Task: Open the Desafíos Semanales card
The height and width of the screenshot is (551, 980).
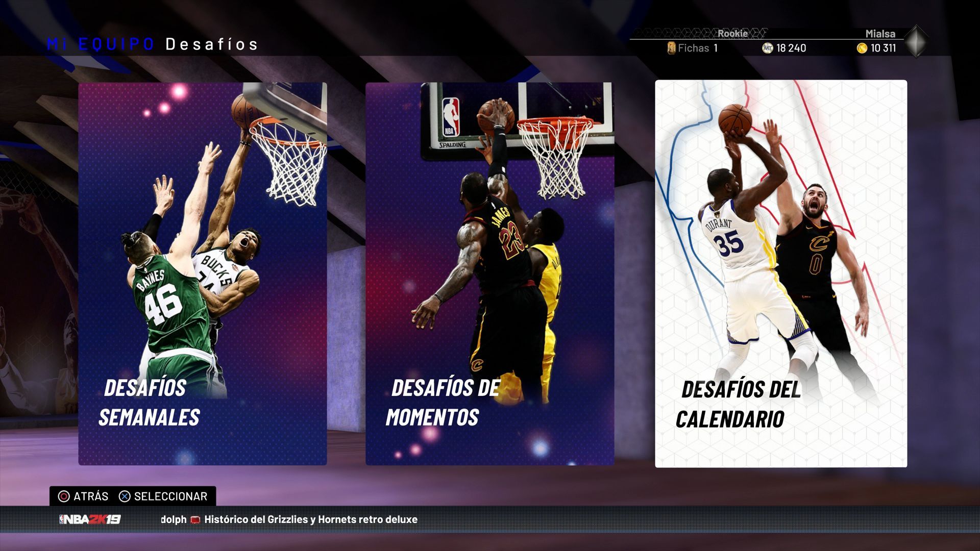Action: pyautogui.click(x=203, y=274)
